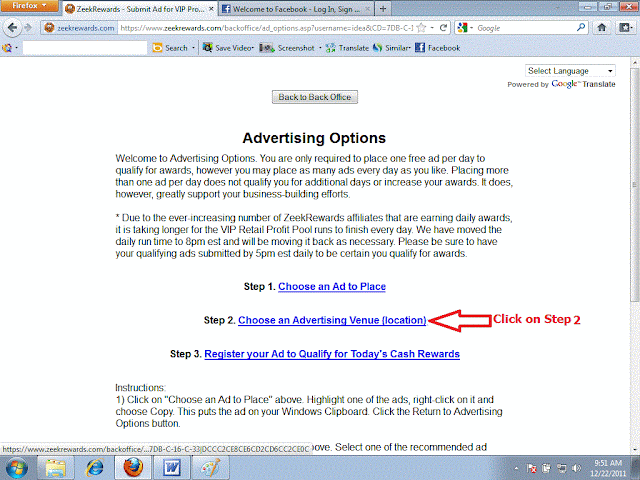Bookmark this page with the star icon
This screenshot has height=480, width=640.
pyautogui.click(x=422, y=28)
